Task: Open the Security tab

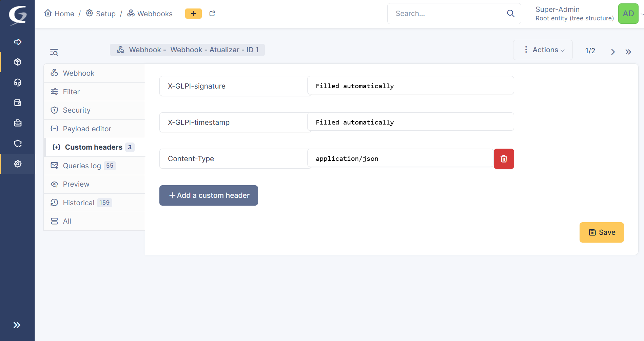Action: point(76,110)
